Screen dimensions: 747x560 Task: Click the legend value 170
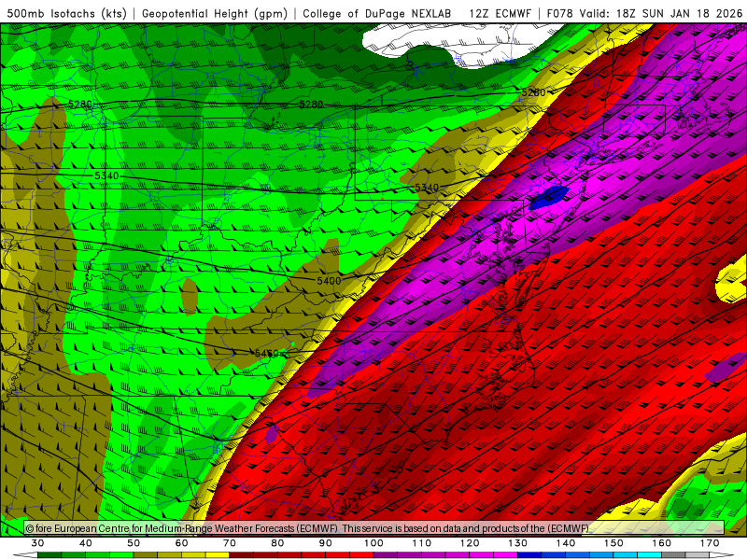point(710,543)
